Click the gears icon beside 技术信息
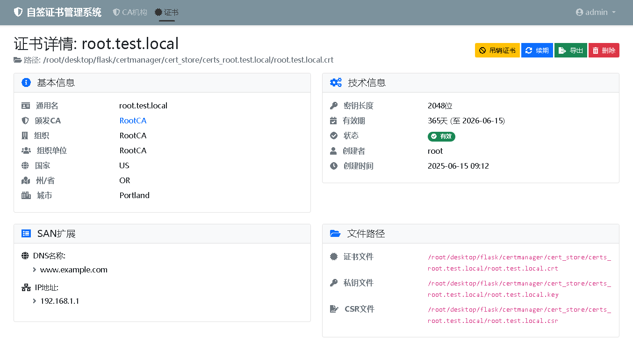The height and width of the screenshot is (364, 633). [x=336, y=83]
